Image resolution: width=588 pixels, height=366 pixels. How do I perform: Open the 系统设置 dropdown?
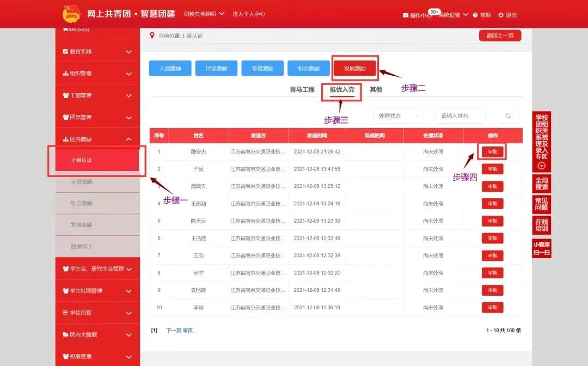pos(454,15)
